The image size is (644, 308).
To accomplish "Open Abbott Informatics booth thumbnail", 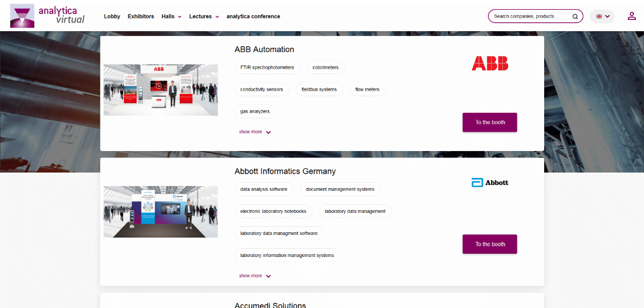I will tap(160, 212).
